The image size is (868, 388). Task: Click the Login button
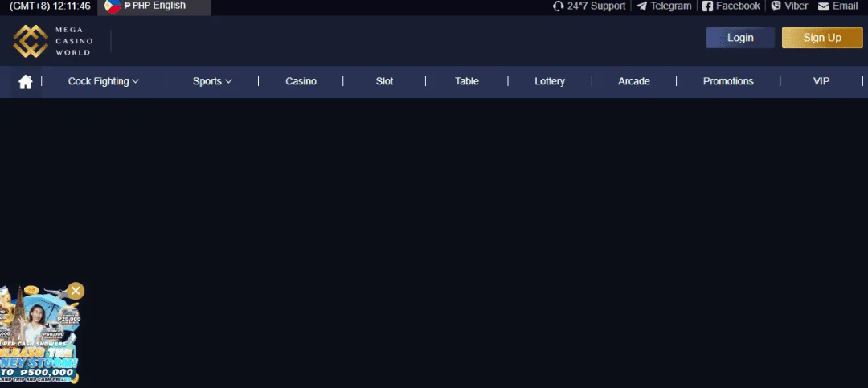740,38
